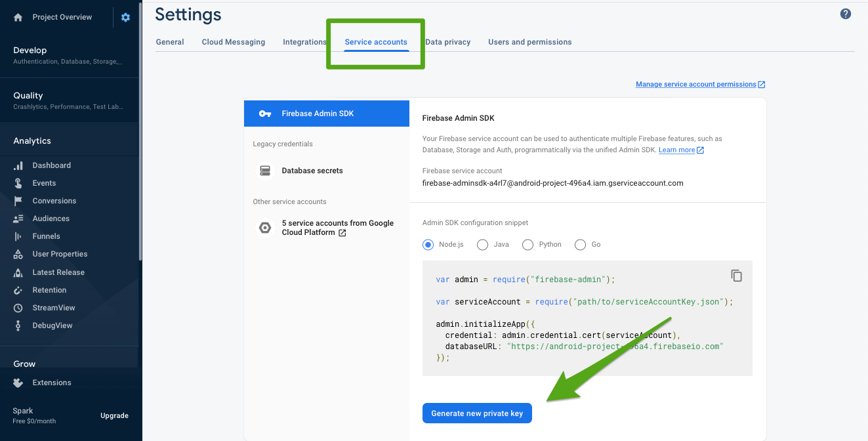The height and width of the screenshot is (441, 868).
Task: Open the help question mark icon
Action: (846, 14)
